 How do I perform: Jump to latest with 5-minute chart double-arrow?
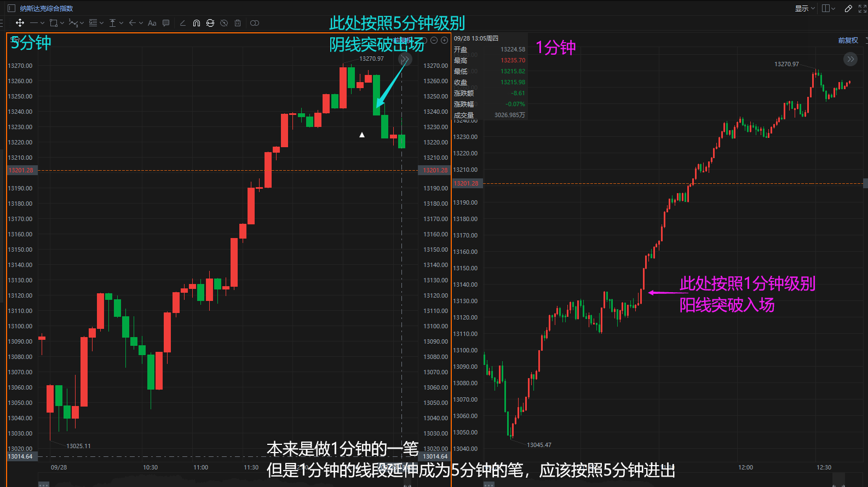[405, 59]
